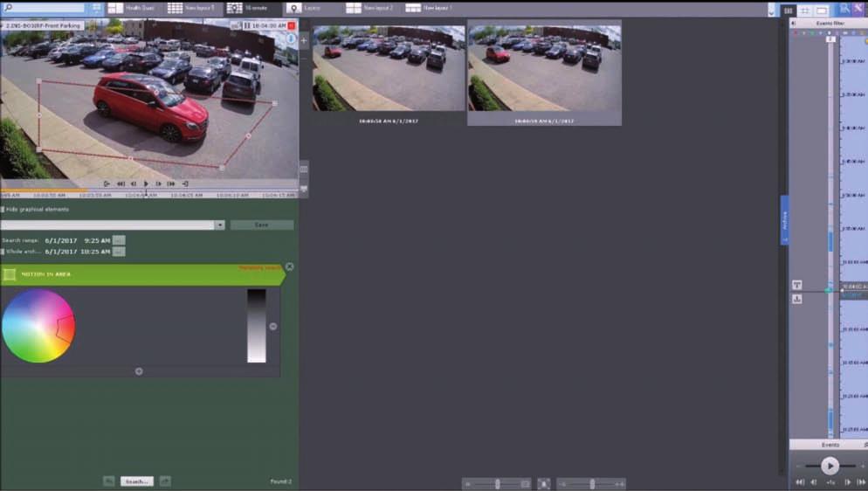Pause via the camera time pause icon

coord(247,25)
